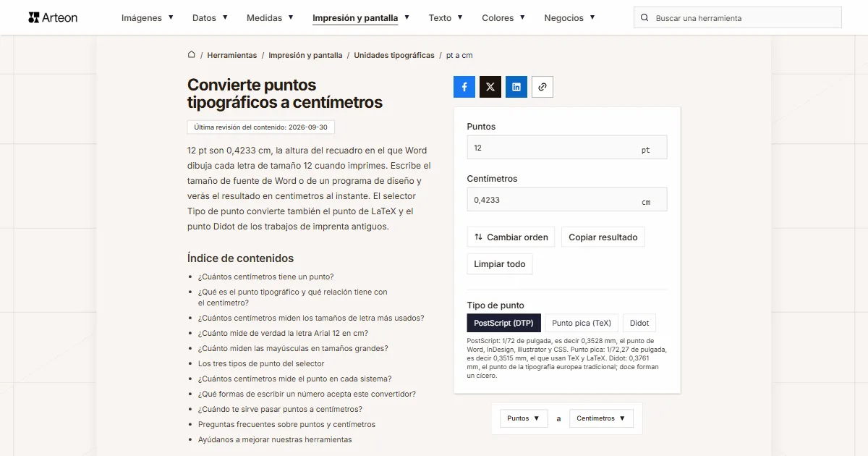
Task: Jump to Los tres tipos de punto section
Action: tap(261, 363)
